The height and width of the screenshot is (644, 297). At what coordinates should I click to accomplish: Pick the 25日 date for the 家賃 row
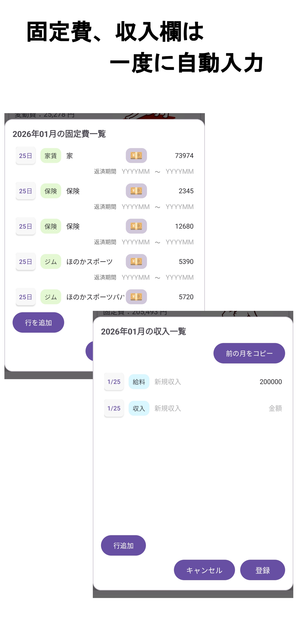pos(26,155)
